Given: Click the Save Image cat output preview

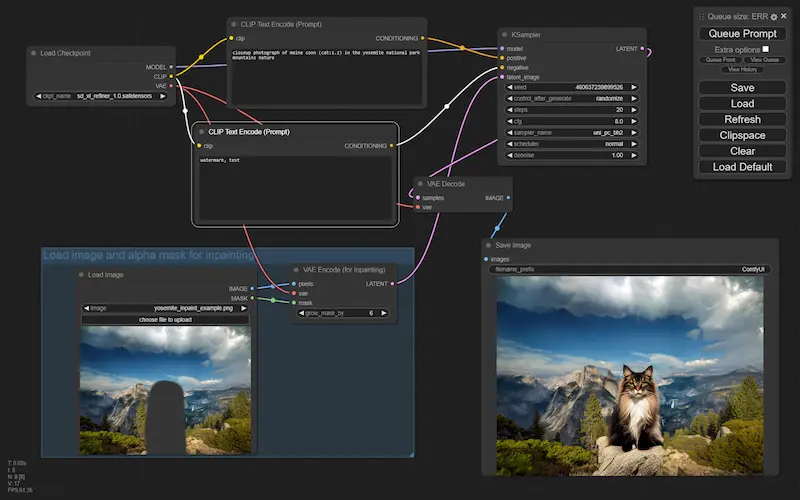Looking at the screenshot, I should click(630, 376).
